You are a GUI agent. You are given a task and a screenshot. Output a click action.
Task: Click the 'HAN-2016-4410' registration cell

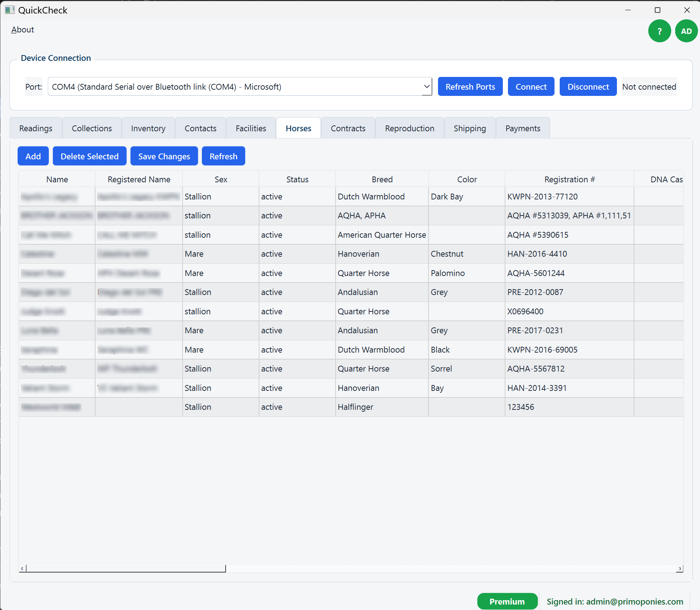[570, 254]
